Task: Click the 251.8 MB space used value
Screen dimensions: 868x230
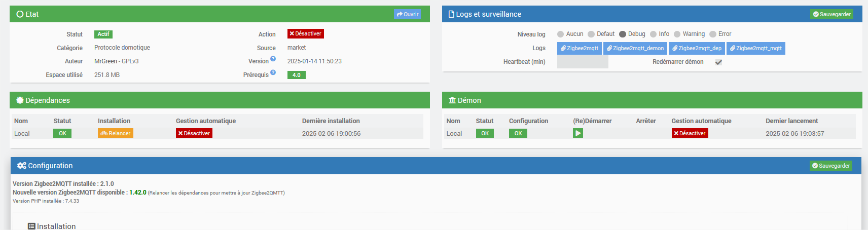Action: click(x=107, y=75)
